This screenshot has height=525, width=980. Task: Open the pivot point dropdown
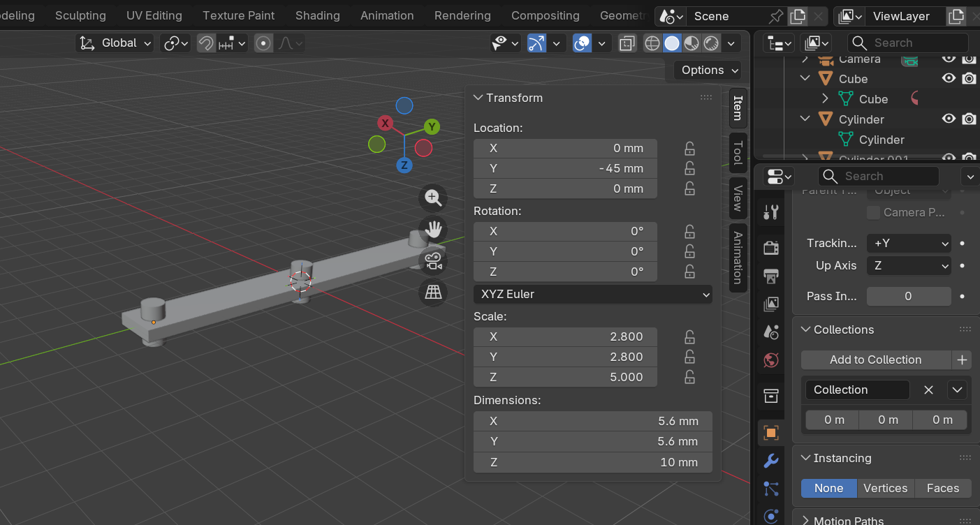coord(175,43)
